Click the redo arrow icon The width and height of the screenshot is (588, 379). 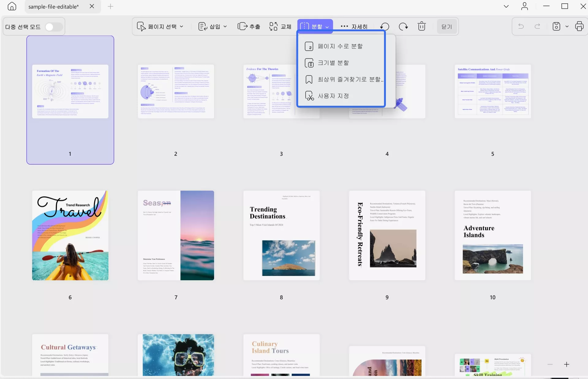coord(537,26)
